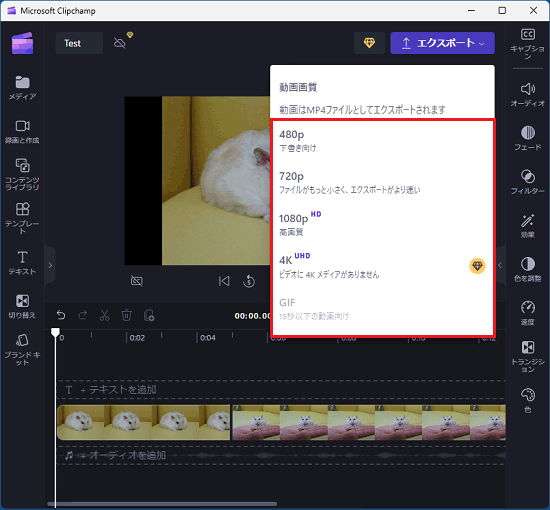The width and height of the screenshot is (550, 510).
Task: Click the trash delete icon
Action: (126, 315)
